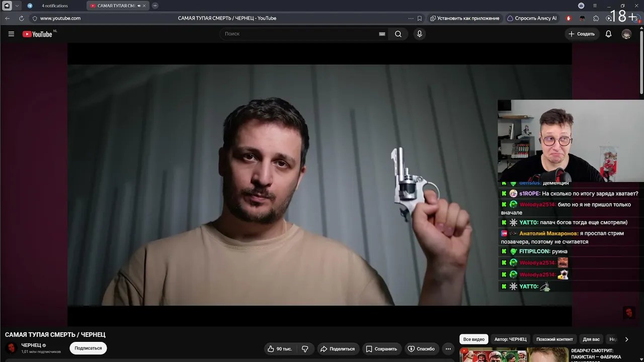
Task: Click the Создать button
Action: click(581, 34)
